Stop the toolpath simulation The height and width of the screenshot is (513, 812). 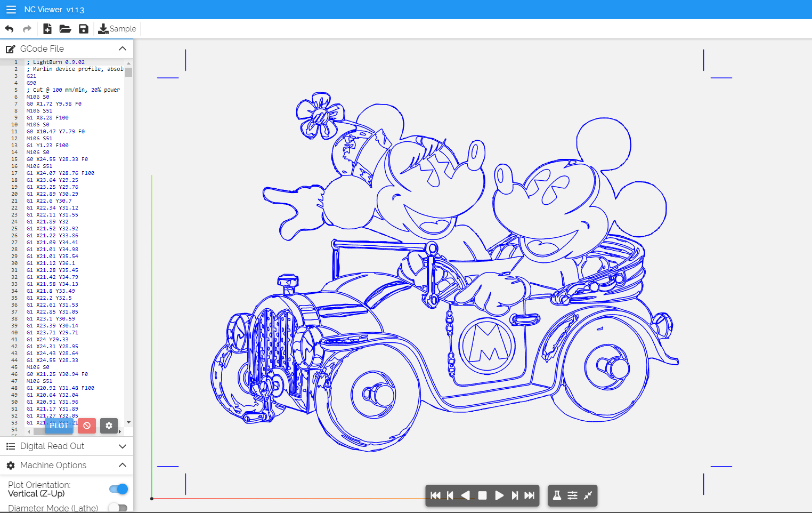(482, 495)
